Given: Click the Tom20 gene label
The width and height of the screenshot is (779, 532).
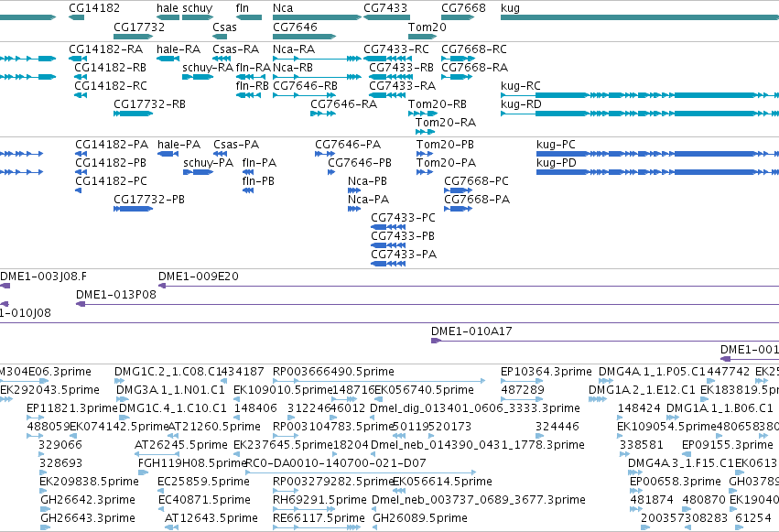Looking at the screenshot, I should (x=427, y=27).
